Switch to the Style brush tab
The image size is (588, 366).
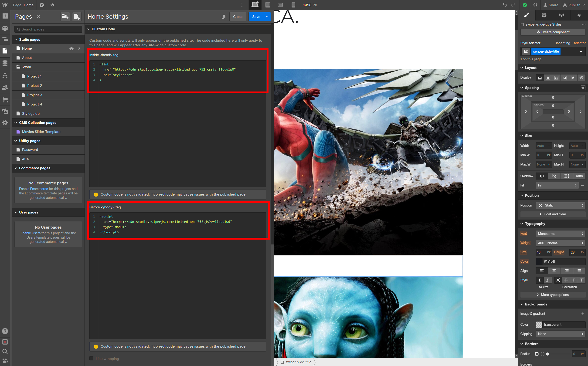click(x=527, y=15)
